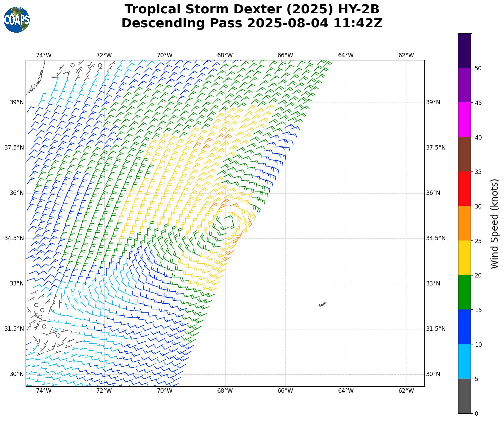Click the orange 25-30 knot colorbar band

pyautogui.click(x=464, y=223)
